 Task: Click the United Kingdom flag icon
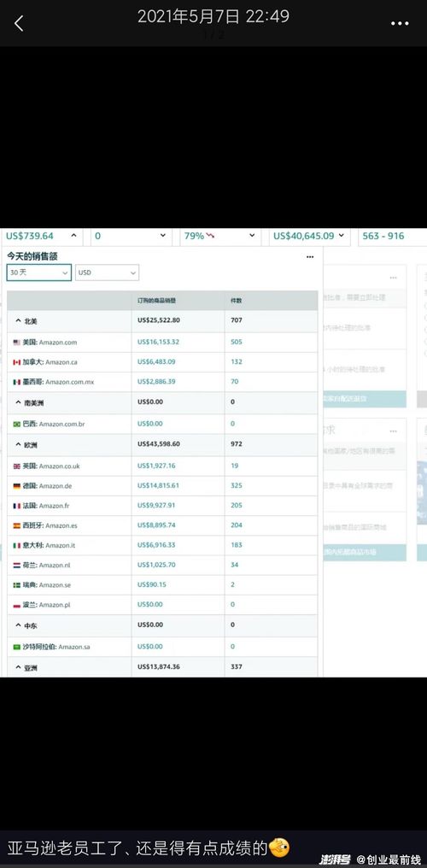pos(16,466)
